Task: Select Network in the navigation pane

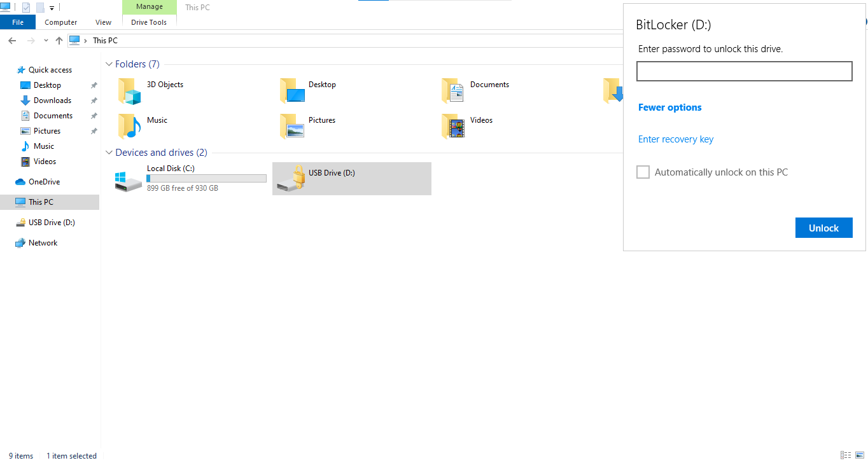Action: (x=43, y=243)
